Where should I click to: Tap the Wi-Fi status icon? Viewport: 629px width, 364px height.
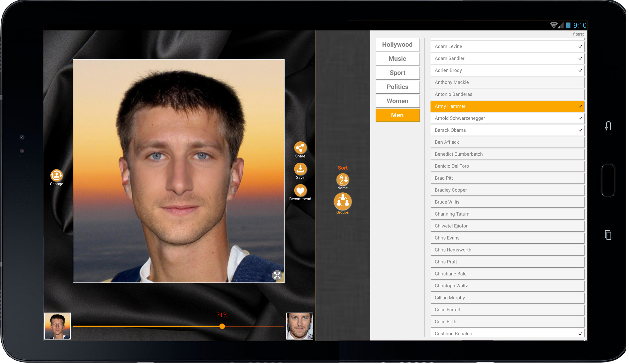(553, 25)
